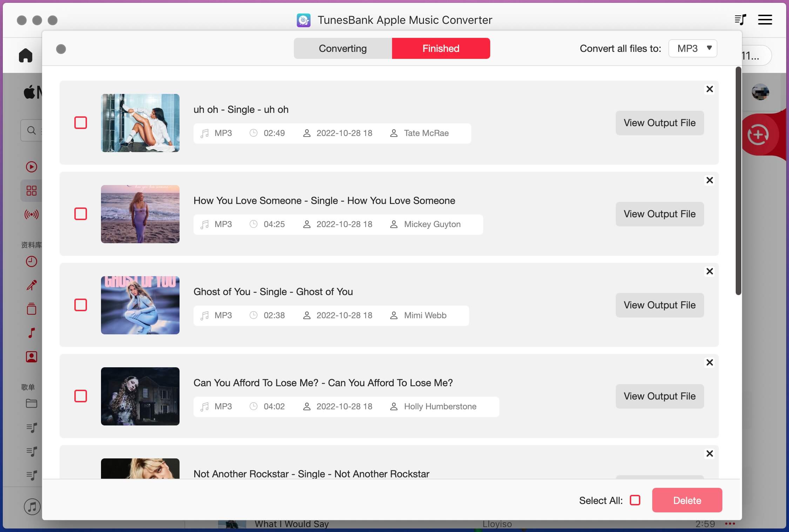The image size is (789, 532).
Task: Open the third playlist icon in sidebar
Action: pos(32,475)
